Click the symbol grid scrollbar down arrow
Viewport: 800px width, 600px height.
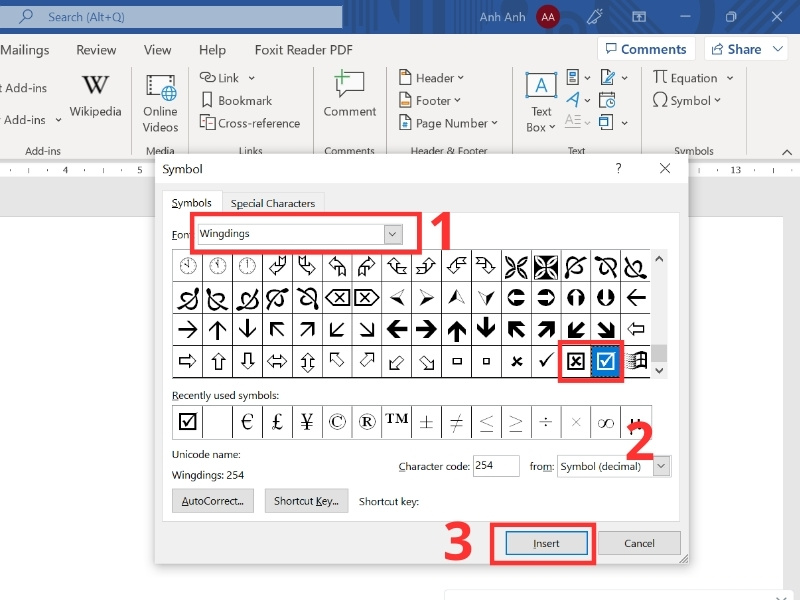(x=659, y=370)
